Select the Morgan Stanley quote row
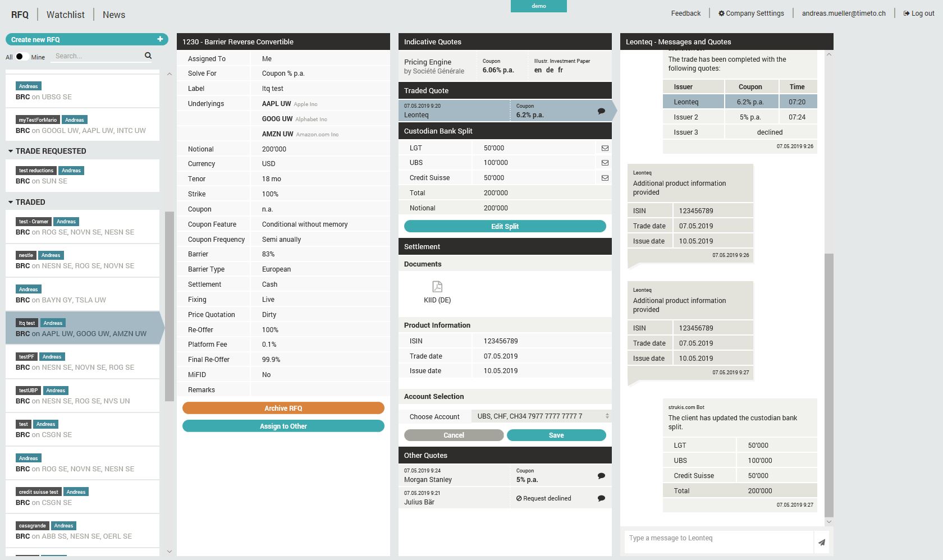Image resolution: width=943 pixels, height=560 pixels. tap(505, 475)
